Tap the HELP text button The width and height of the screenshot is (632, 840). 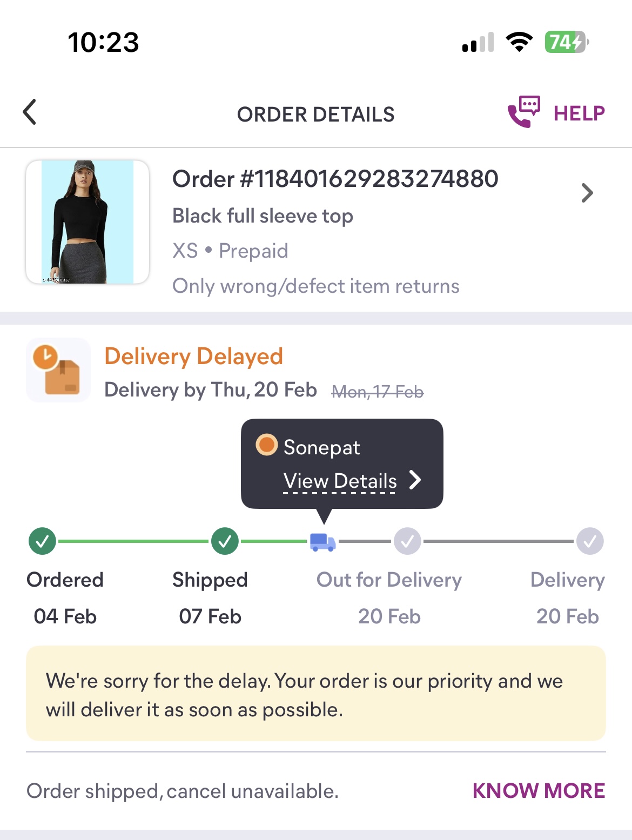point(579,113)
